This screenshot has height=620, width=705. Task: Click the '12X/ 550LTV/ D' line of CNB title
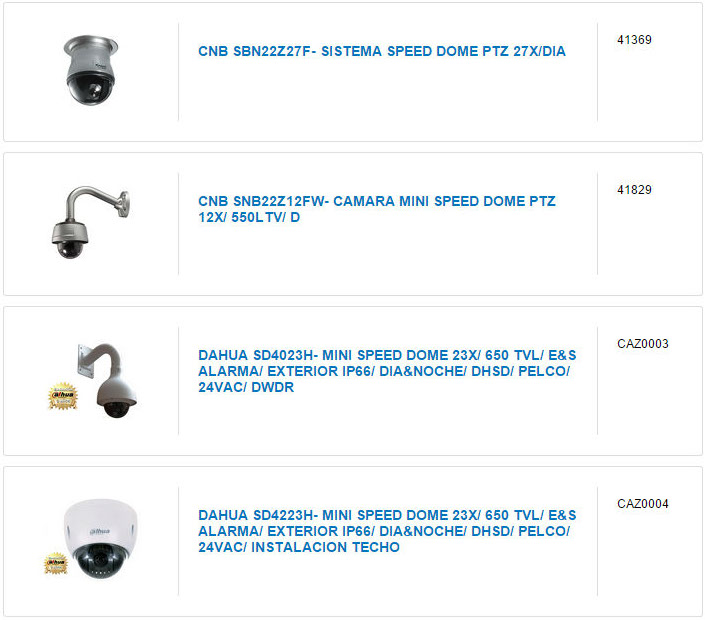[249, 217]
